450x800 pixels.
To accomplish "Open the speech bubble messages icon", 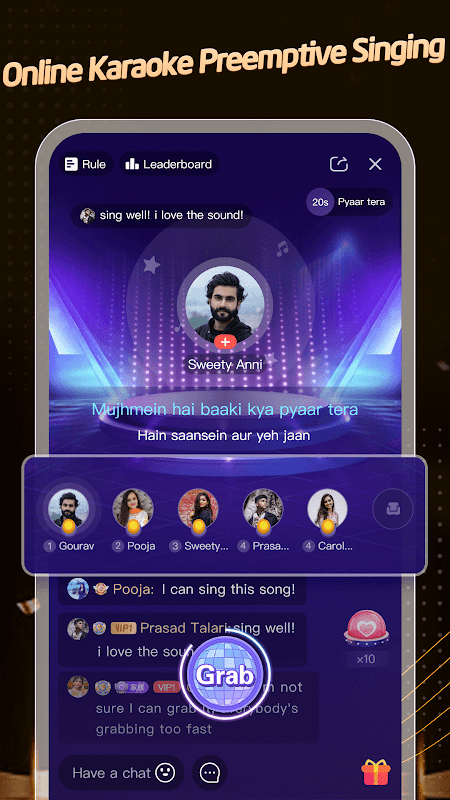I will click(210, 772).
